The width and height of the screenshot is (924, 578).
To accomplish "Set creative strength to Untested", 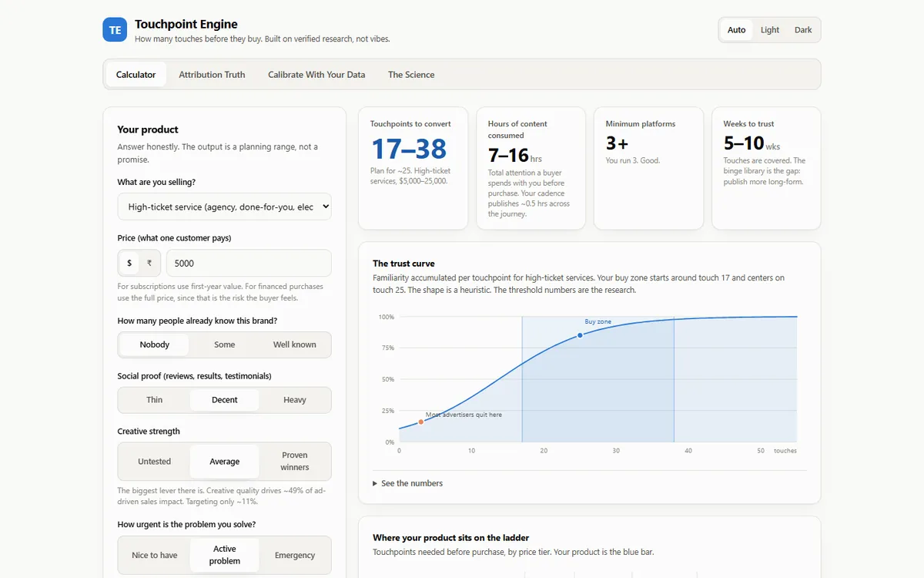I will (155, 462).
